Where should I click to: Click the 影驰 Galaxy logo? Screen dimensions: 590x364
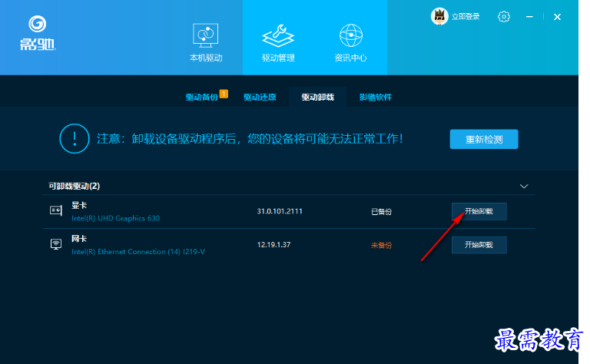pyautogui.click(x=37, y=33)
